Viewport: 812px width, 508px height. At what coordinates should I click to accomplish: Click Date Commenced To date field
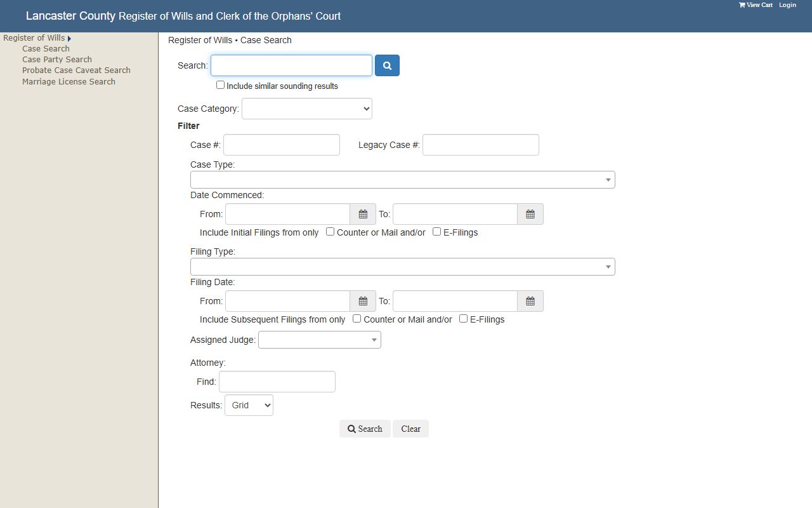tap(455, 214)
